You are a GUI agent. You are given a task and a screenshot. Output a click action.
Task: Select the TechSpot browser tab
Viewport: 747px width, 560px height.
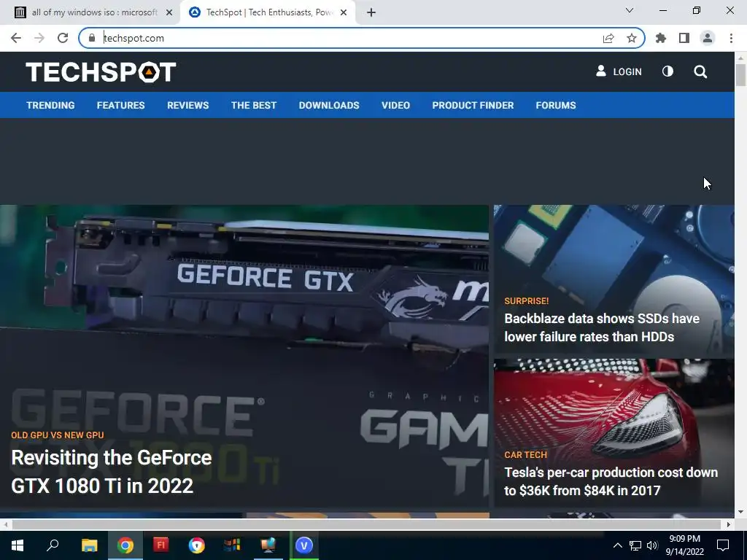pyautogui.click(x=267, y=12)
